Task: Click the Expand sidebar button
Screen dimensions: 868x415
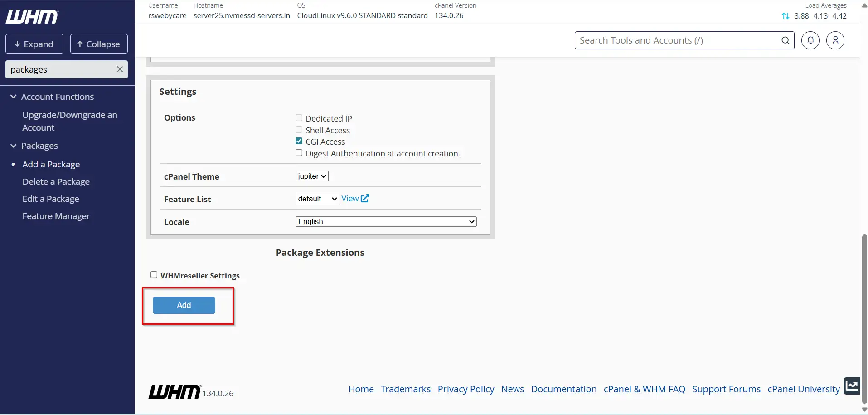Action: [x=34, y=44]
